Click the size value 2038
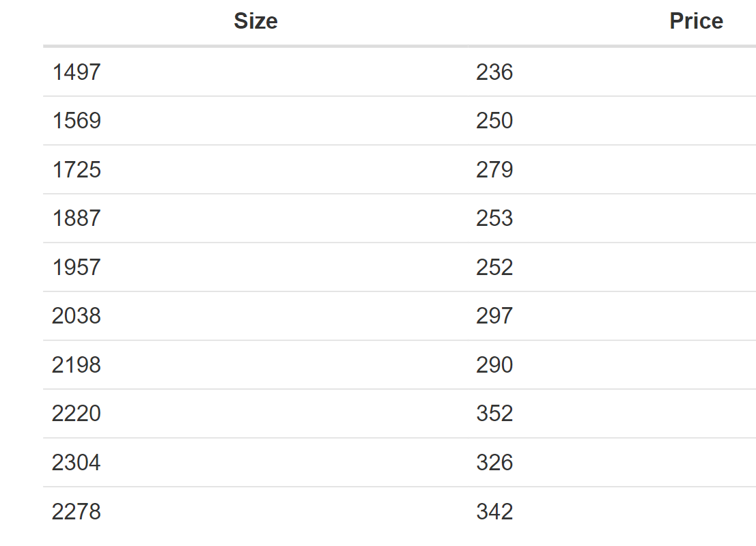This screenshot has height=546, width=756. [x=76, y=316]
